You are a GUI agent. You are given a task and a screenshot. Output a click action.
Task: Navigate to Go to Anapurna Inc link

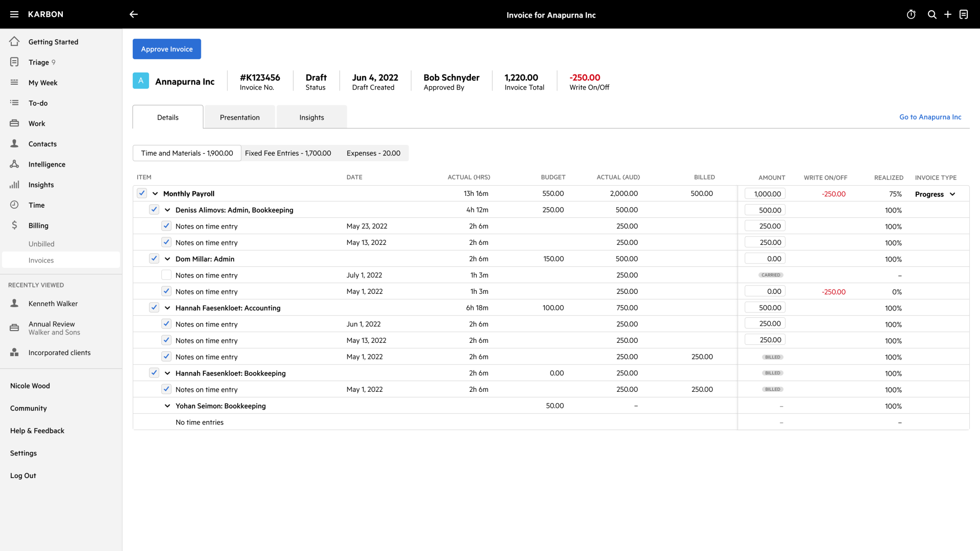tap(930, 117)
